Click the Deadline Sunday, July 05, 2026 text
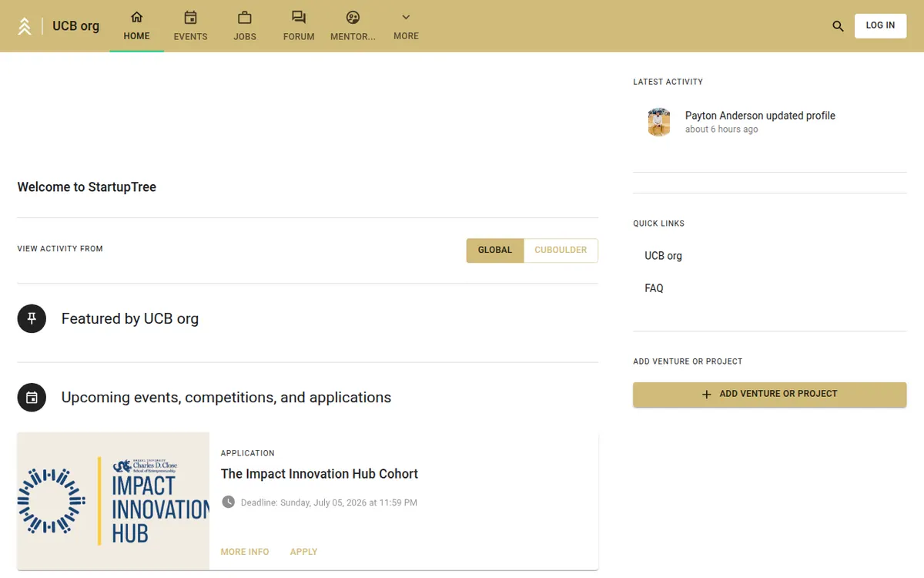This screenshot has height=578, width=924. click(329, 502)
